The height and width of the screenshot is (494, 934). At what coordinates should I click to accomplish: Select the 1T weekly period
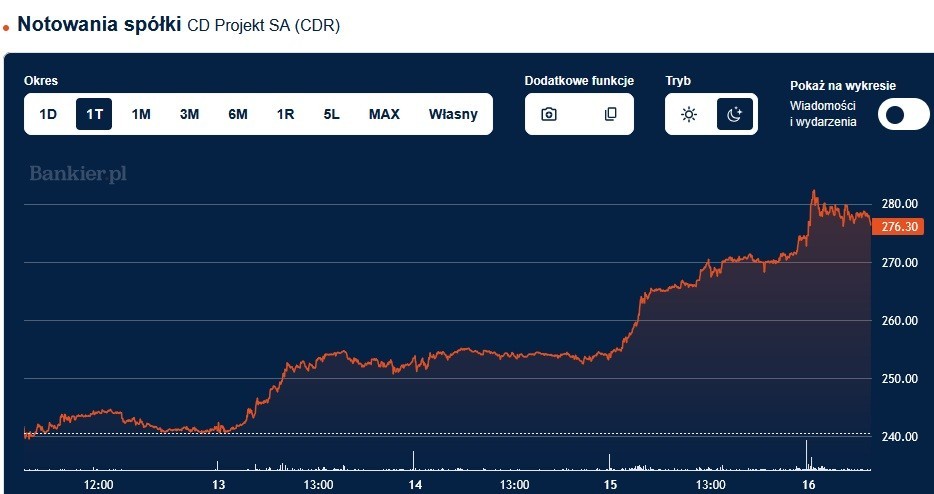click(94, 114)
